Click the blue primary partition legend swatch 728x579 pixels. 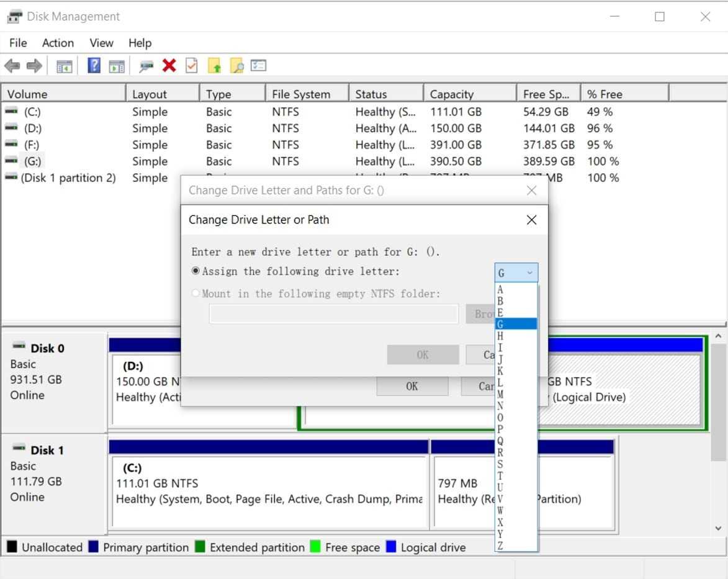pos(94,547)
